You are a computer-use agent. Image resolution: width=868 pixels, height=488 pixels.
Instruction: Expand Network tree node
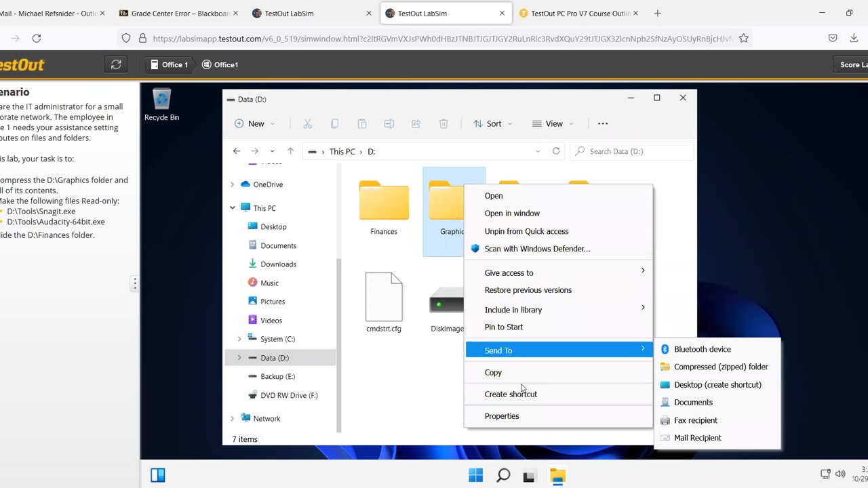point(232,418)
